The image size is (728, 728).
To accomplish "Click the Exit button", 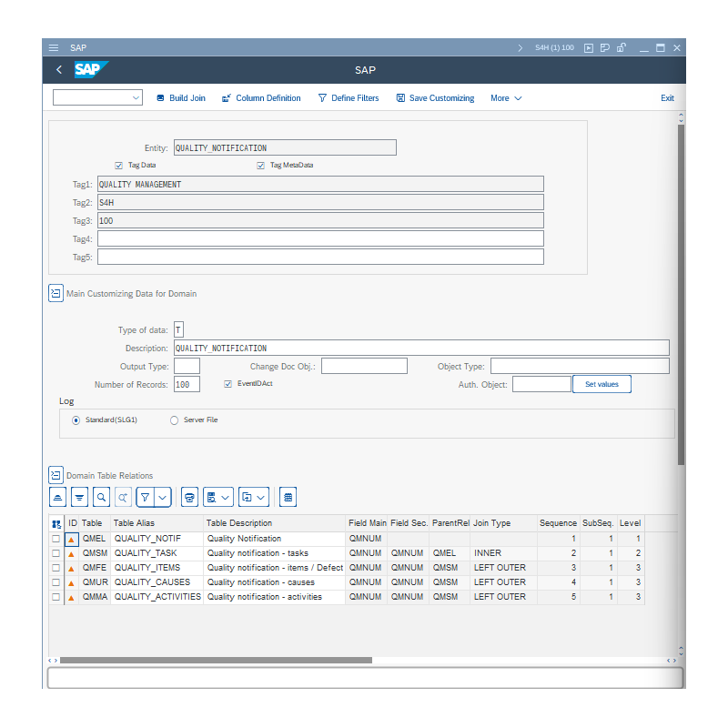I will point(667,98).
